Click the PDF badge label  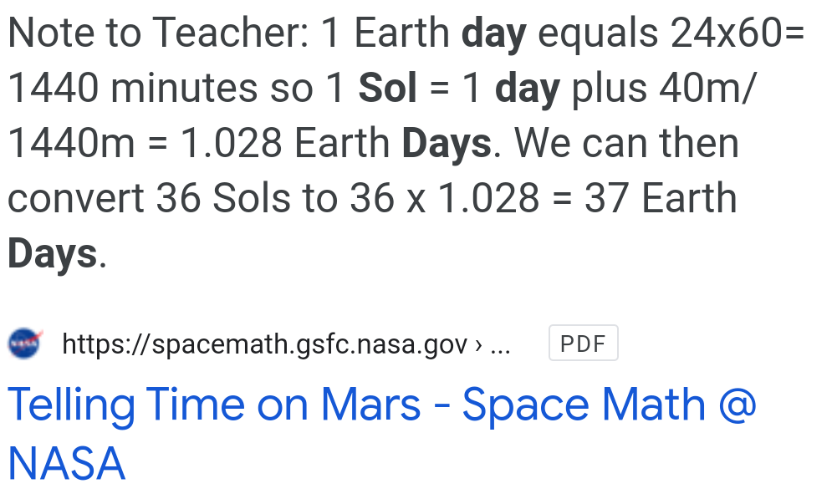583,344
